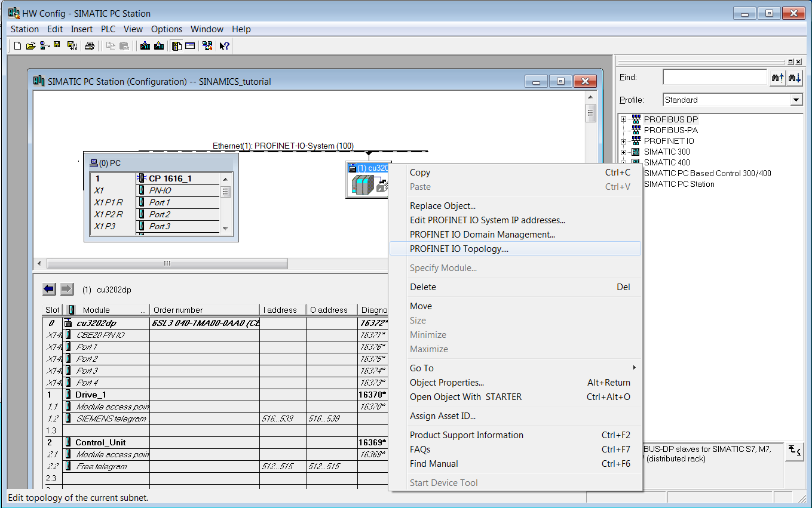Image resolution: width=812 pixels, height=508 pixels.
Task: Select the PN-IO row in PC rack
Action: [155, 190]
